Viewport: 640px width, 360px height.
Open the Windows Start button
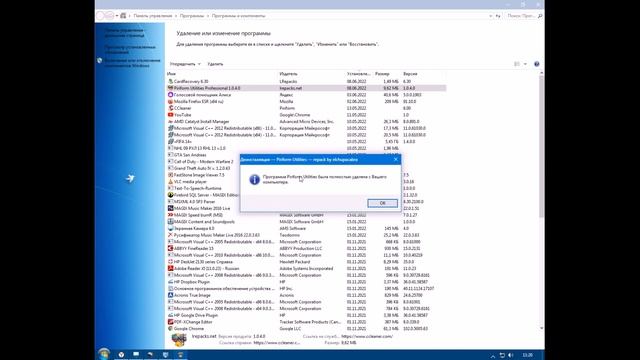pyautogui.click(x=104, y=354)
